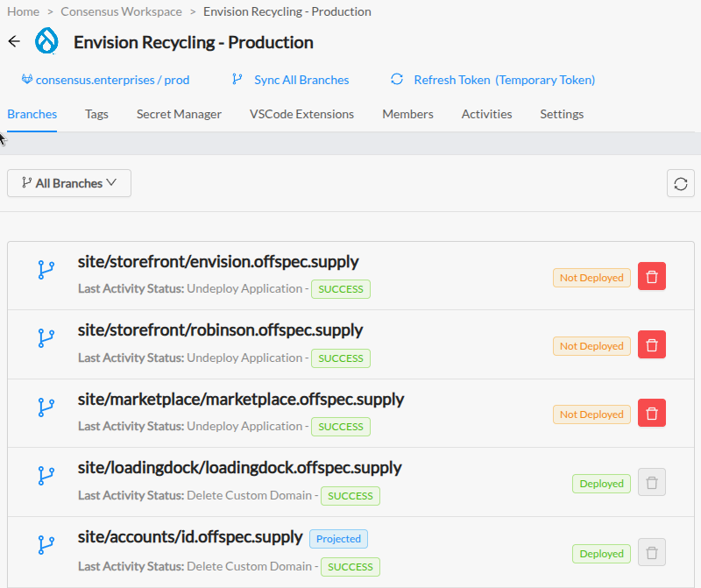Image resolution: width=701 pixels, height=588 pixels.
Task: Click the branch icon for site/marketplace/marketplace.offspec.supply
Action: (46, 407)
